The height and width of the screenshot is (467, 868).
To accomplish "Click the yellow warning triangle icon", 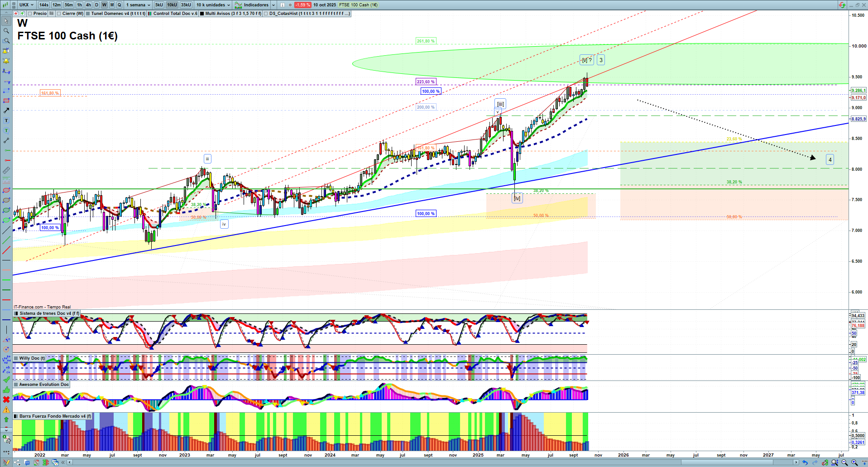I will coord(6,409).
